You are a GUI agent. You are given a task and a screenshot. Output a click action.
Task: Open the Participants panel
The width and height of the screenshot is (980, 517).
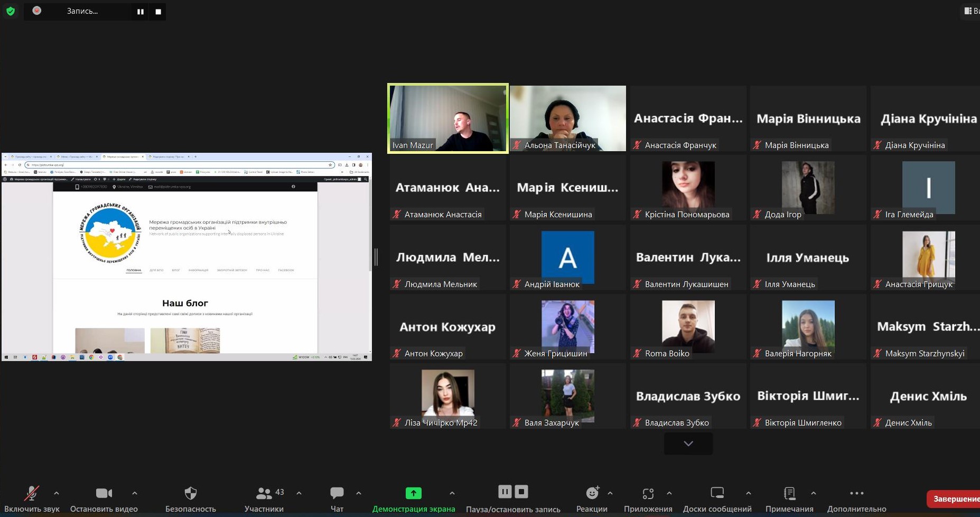(264, 494)
